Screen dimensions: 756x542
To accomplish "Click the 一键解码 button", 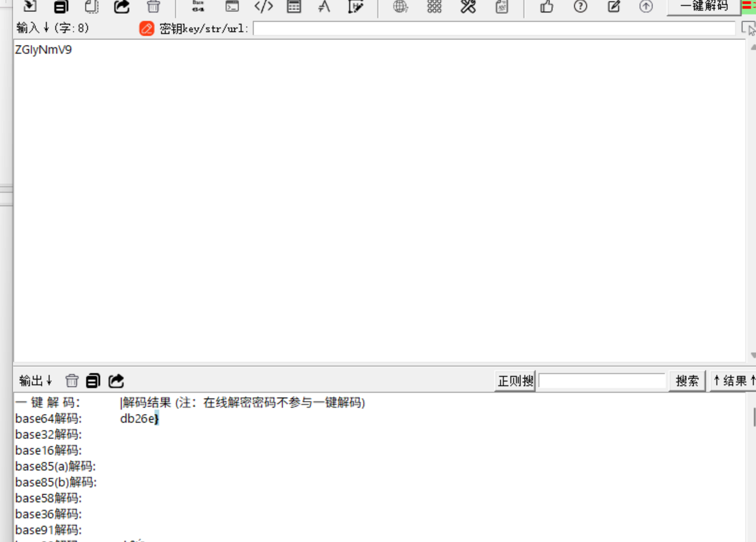I will point(704,6).
